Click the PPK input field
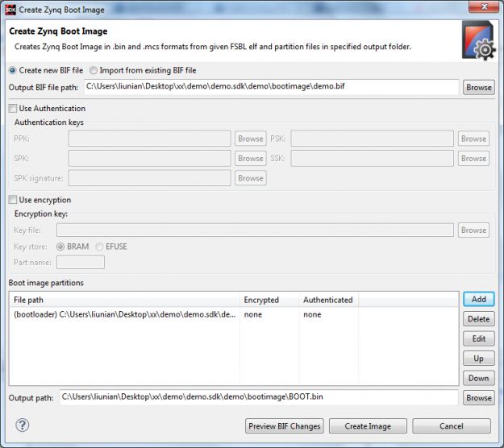 [149, 139]
